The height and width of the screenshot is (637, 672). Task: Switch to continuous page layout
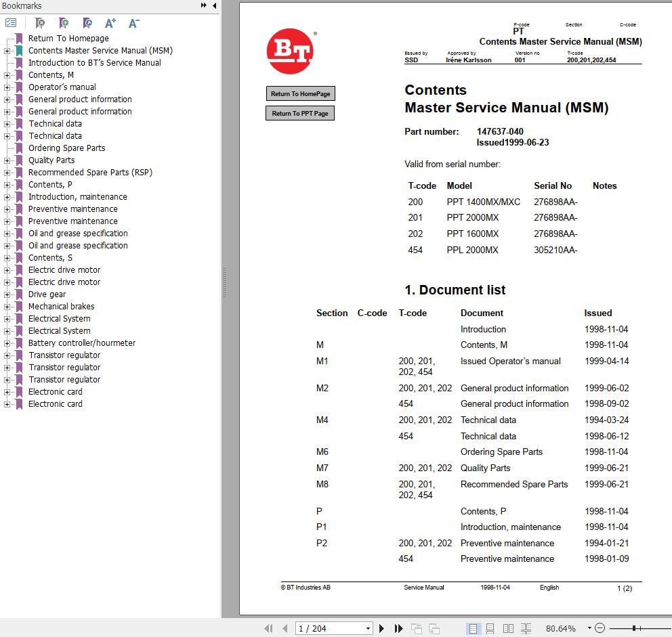coord(490,628)
